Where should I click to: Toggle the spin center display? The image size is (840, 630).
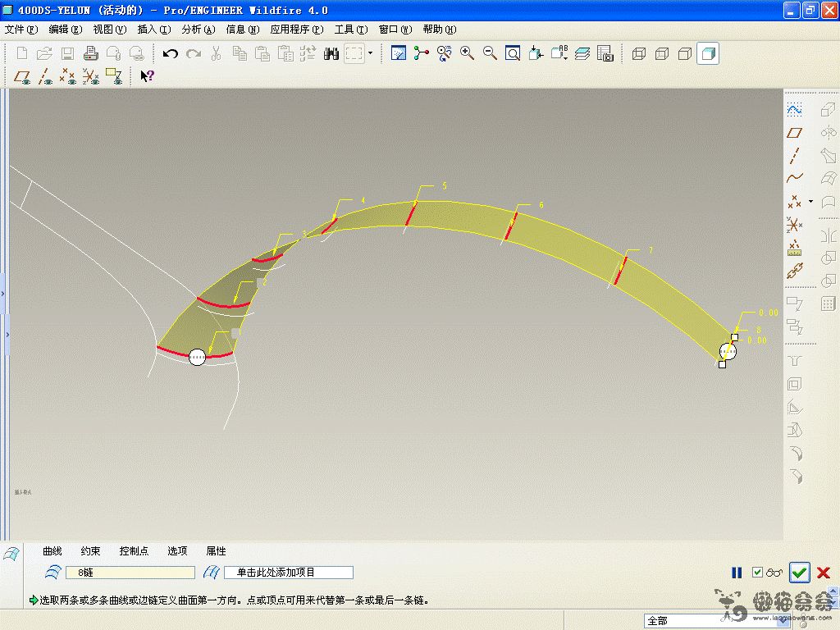(x=421, y=53)
